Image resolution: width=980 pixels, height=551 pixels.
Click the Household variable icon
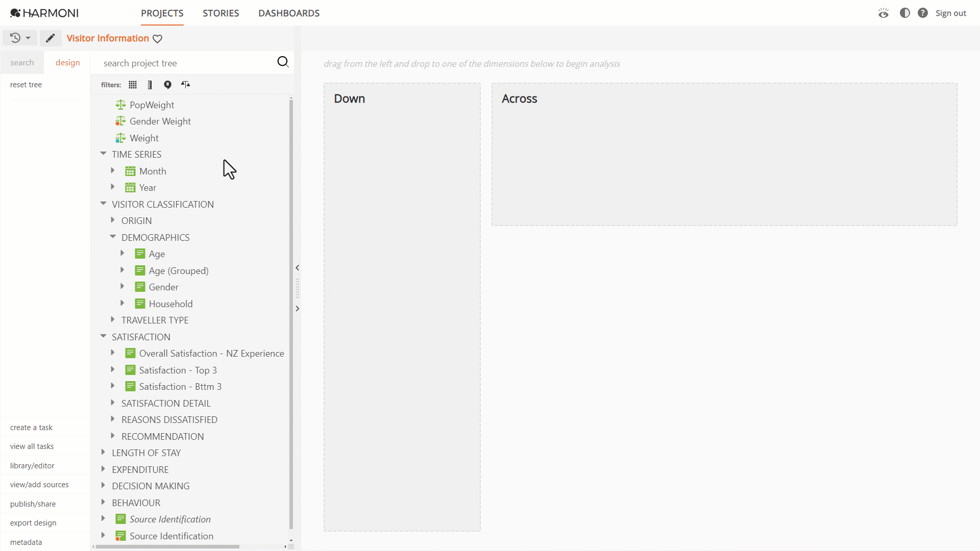coord(140,304)
